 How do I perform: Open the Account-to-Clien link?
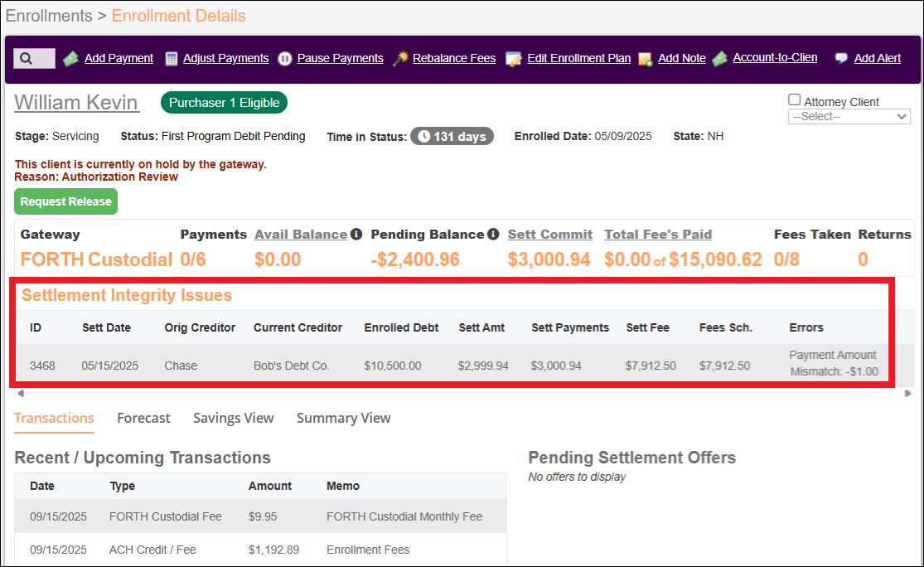tap(775, 58)
